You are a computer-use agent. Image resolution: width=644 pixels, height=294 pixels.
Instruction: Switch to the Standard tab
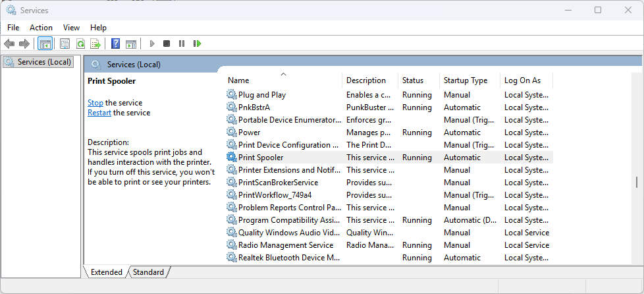tap(148, 272)
